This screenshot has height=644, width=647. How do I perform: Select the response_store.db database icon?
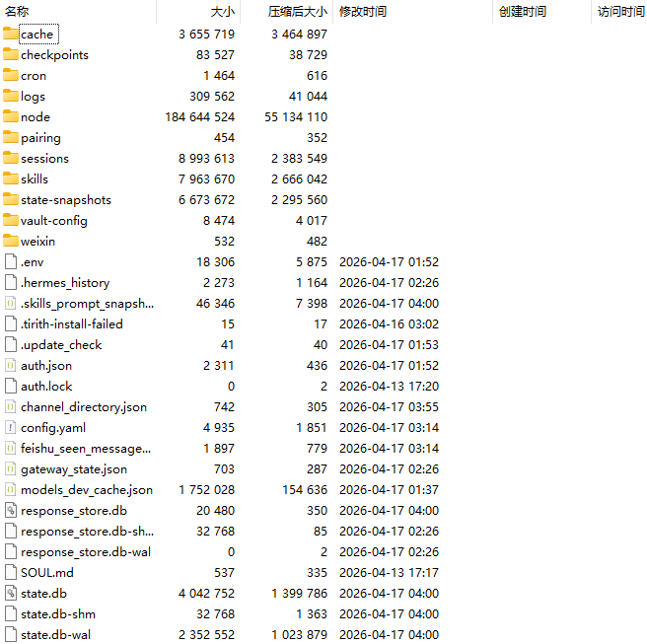11,511
